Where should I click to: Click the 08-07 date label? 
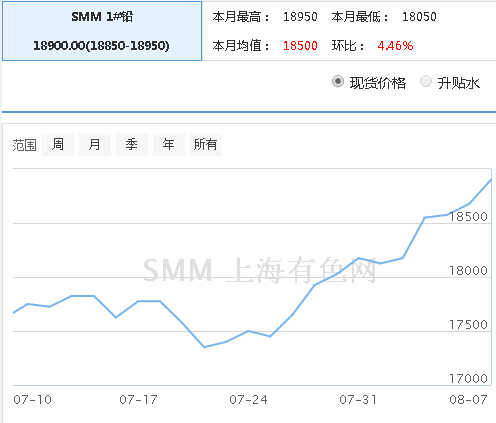click(468, 400)
